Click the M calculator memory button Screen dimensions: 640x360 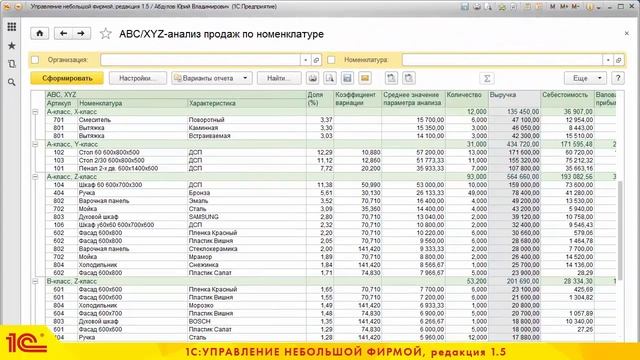pos(553,7)
